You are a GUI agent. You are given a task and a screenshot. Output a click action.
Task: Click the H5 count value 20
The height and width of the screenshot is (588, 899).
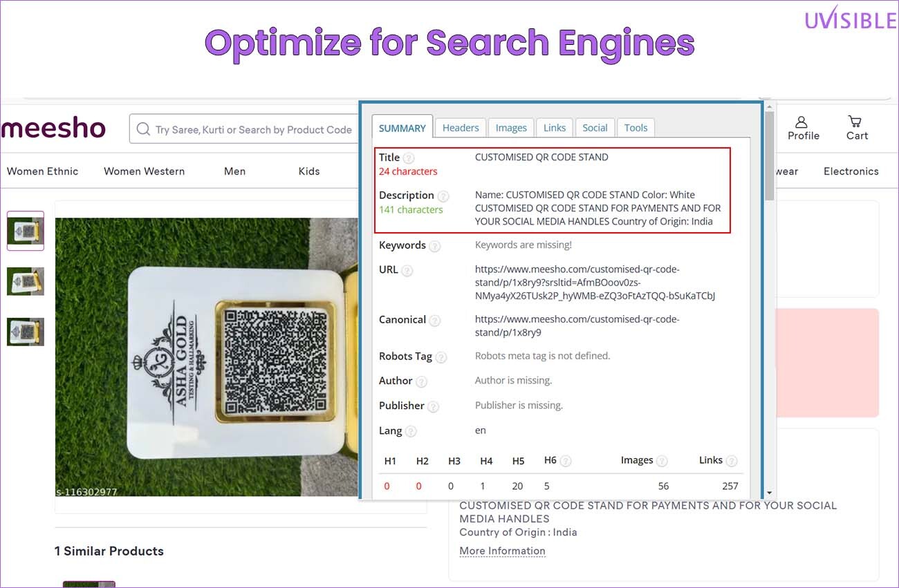click(518, 486)
